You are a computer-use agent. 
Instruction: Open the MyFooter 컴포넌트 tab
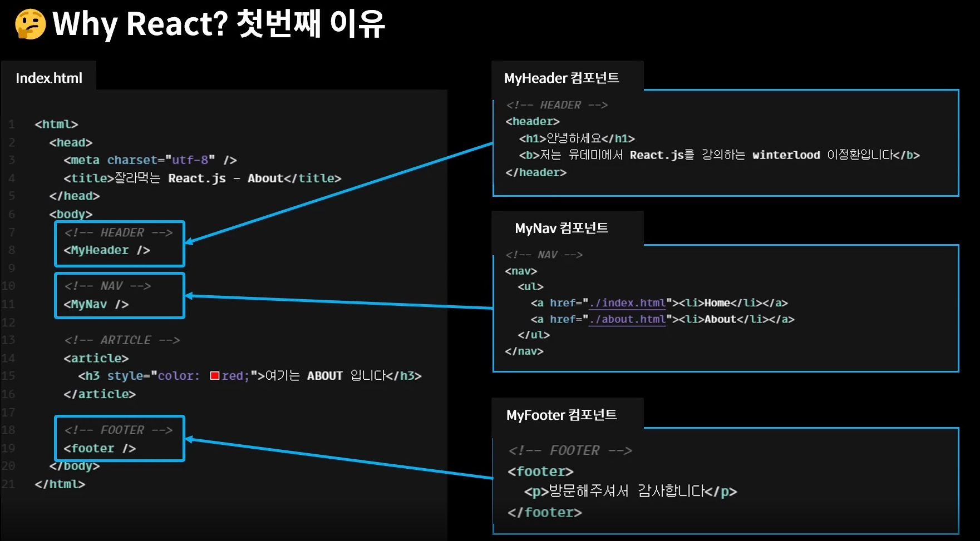tap(568, 414)
